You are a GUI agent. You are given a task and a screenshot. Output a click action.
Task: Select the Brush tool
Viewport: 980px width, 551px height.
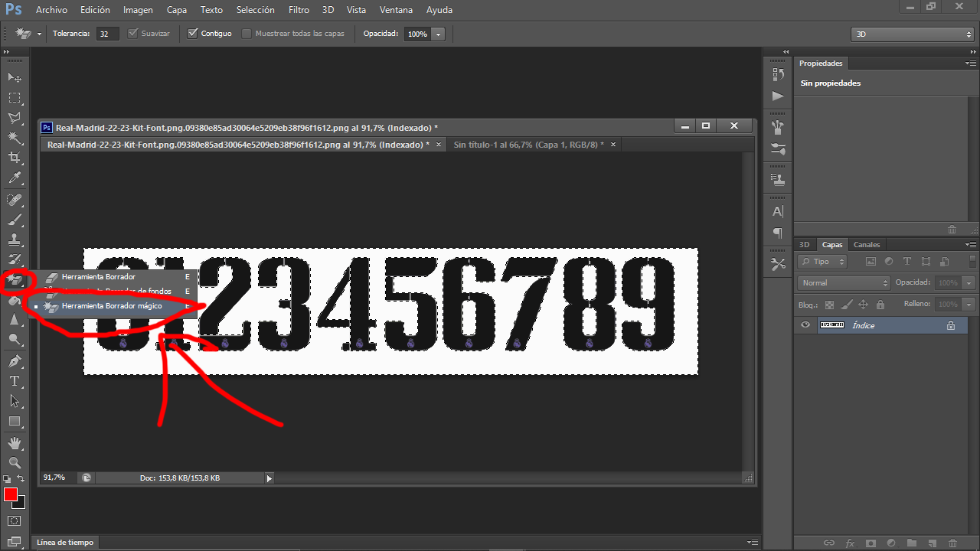click(15, 220)
